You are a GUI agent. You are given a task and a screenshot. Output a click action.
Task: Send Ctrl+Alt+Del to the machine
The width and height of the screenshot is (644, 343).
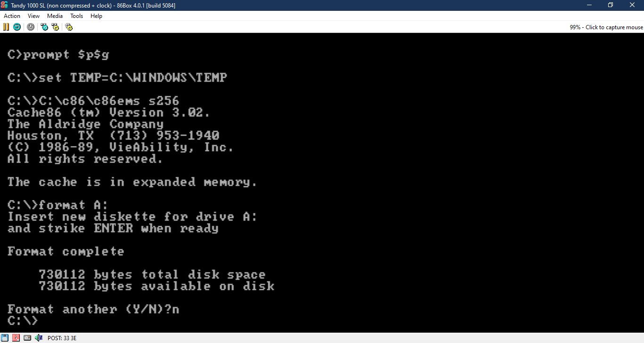(x=44, y=27)
